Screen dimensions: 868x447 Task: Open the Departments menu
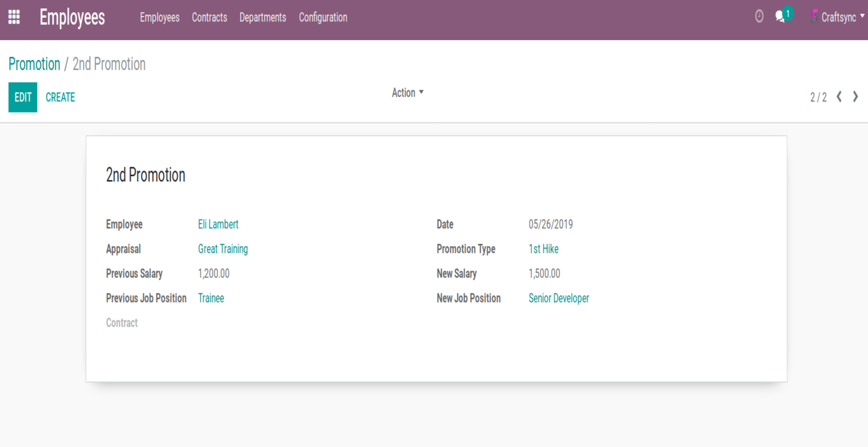coord(263,18)
